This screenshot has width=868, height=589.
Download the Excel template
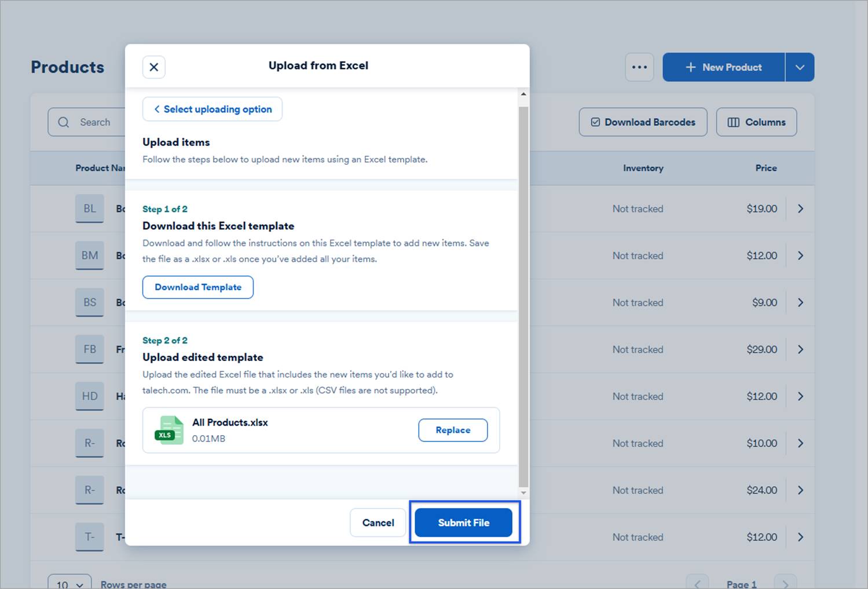[197, 287]
